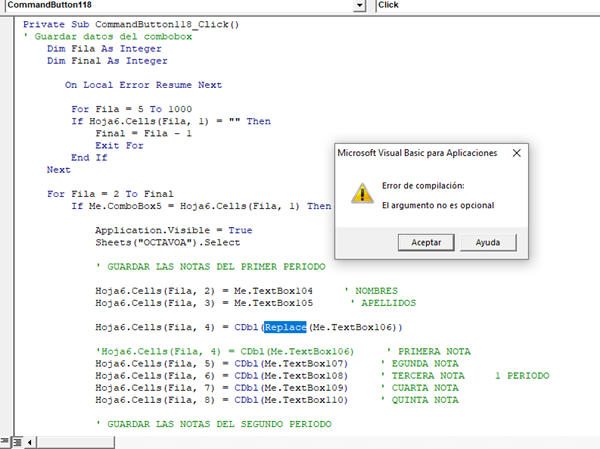The width and height of the screenshot is (600, 449).
Task: Click the Ayuda button
Action: (488, 242)
